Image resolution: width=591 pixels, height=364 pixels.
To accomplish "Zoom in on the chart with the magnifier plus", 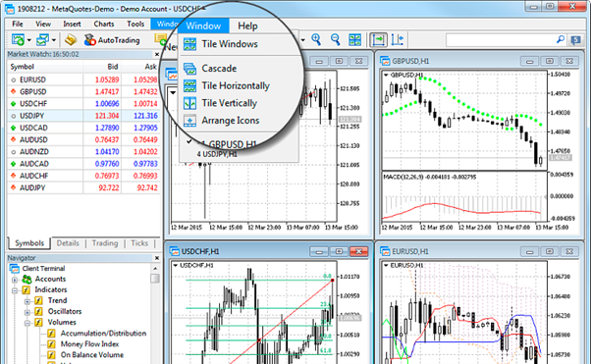I will click(316, 39).
